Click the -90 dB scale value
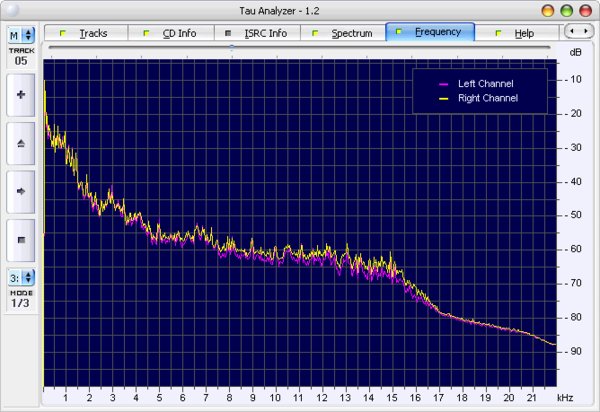This screenshot has width=600, height=412. coord(573,351)
